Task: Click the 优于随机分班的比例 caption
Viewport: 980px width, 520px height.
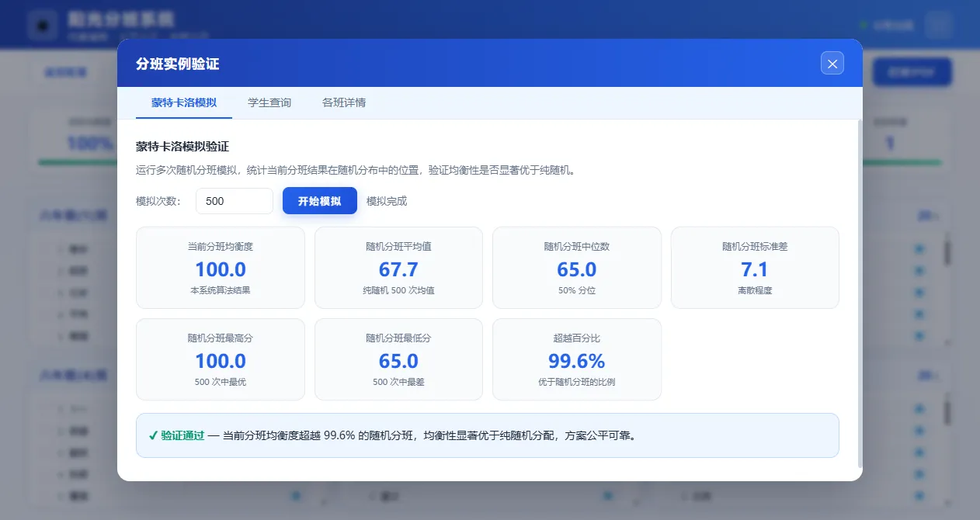Action: (577, 383)
